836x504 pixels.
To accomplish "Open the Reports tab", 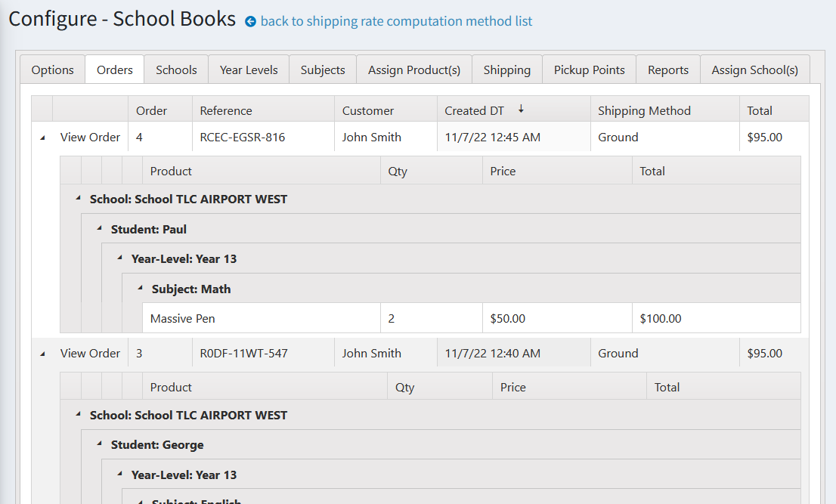I will point(667,70).
